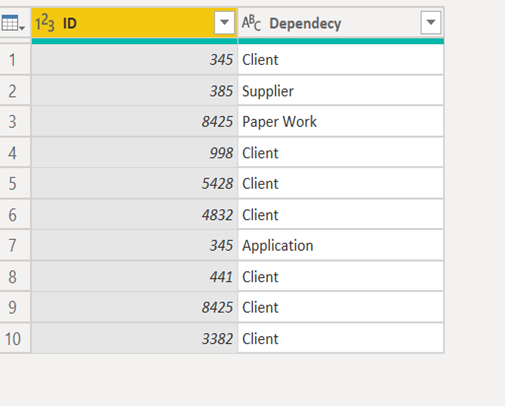
Task: Select row number 9
Action: point(15,307)
